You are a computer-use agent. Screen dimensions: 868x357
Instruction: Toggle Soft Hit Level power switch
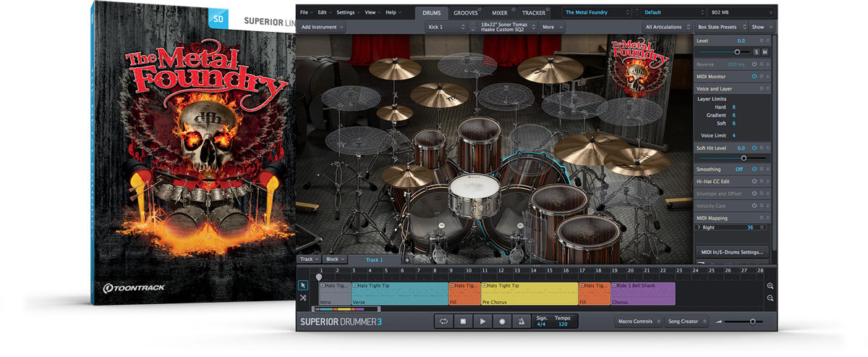point(753,148)
